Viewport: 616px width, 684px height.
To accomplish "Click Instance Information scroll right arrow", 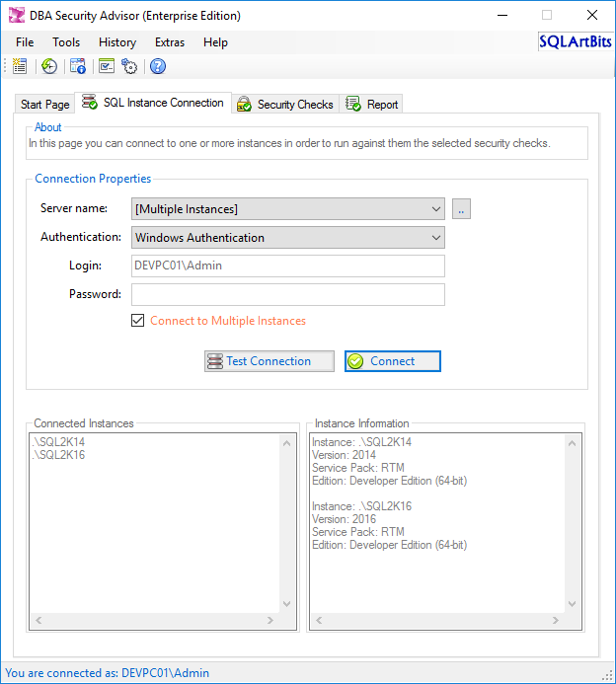I will click(556, 620).
